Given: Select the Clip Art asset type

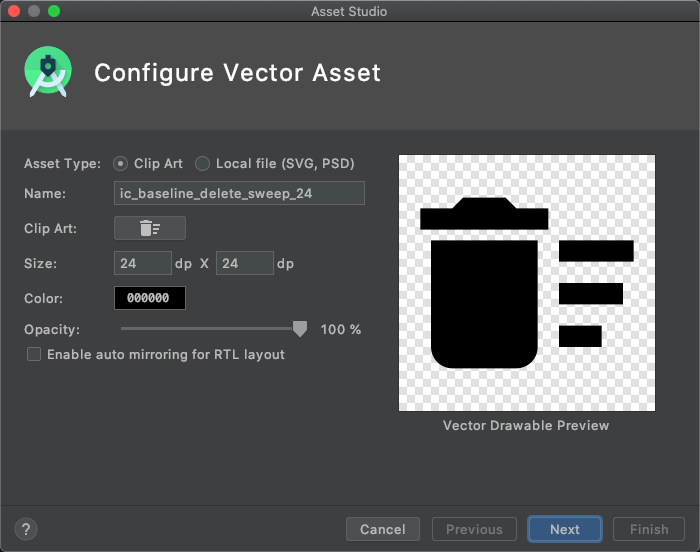Looking at the screenshot, I should [x=121, y=163].
